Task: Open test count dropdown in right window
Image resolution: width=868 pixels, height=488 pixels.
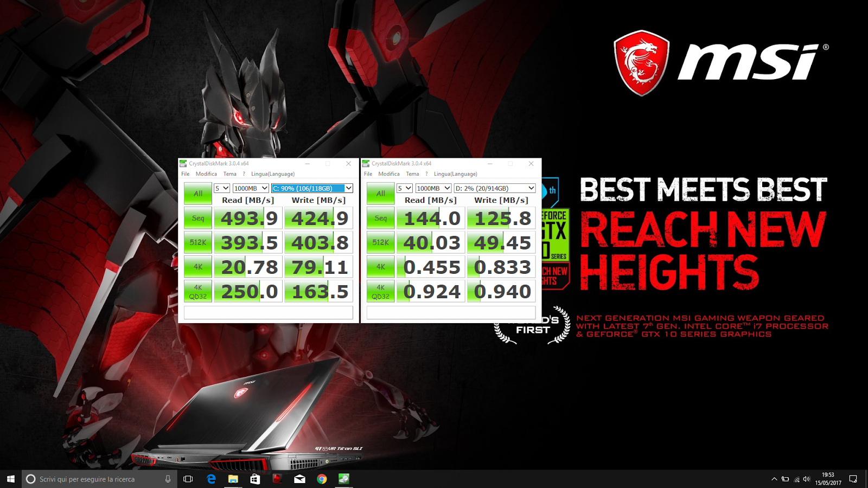Action: 405,188
